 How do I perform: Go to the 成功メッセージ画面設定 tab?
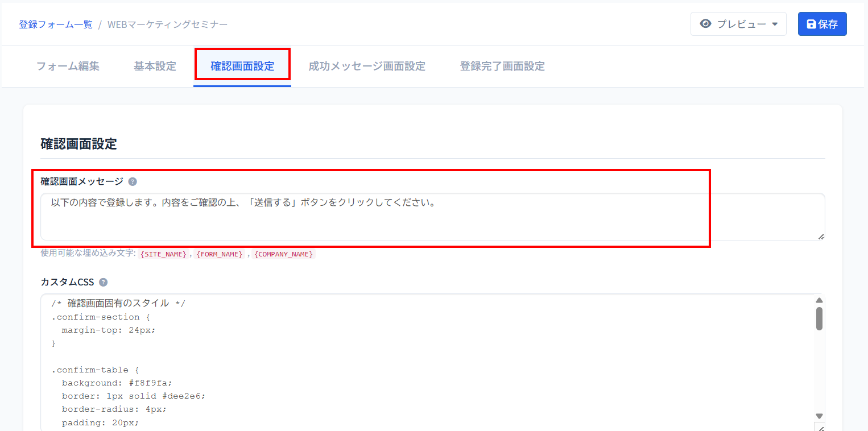pyautogui.click(x=367, y=66)
